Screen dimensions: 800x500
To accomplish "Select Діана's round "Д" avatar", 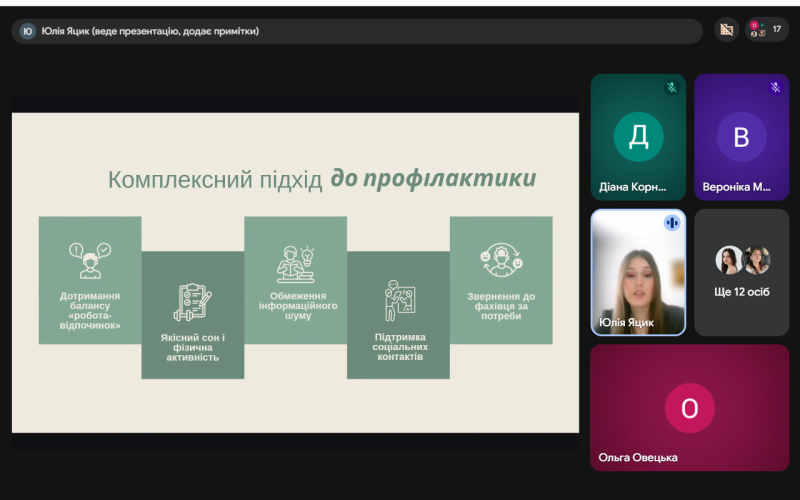I will [x=638, y=137].
